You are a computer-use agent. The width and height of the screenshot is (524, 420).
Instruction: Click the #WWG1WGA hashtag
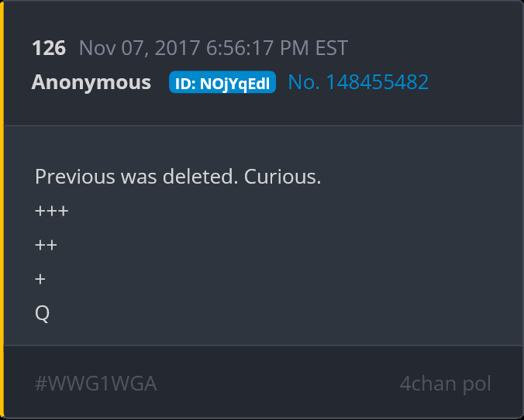coord(95,384)
